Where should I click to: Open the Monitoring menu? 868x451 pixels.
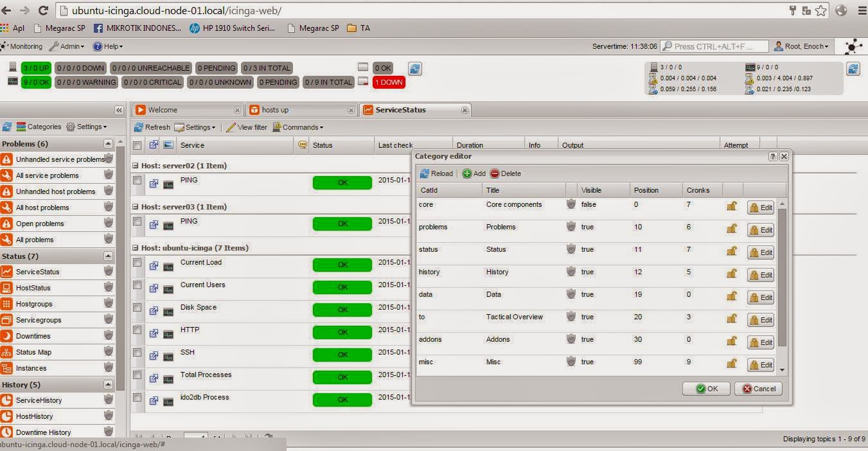[22, 46]
